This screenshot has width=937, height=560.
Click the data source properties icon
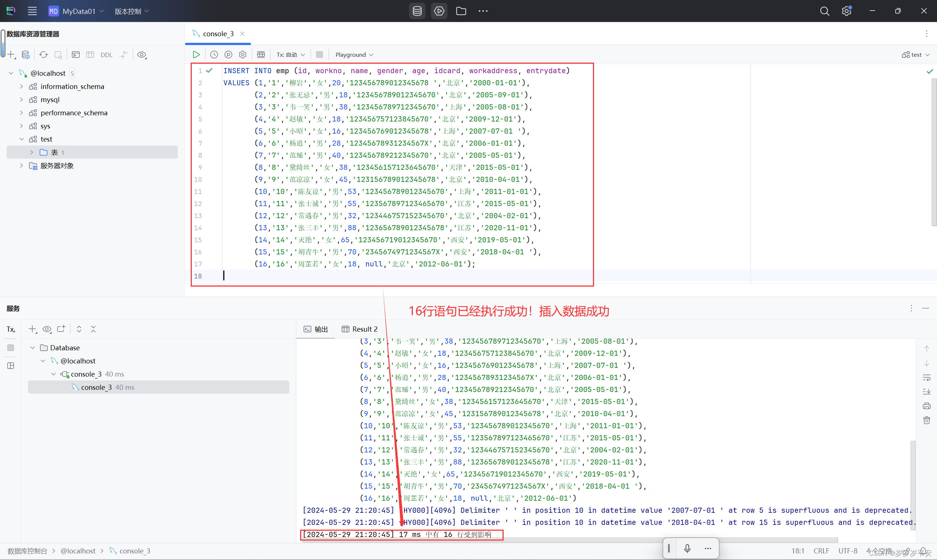(26, 55)
